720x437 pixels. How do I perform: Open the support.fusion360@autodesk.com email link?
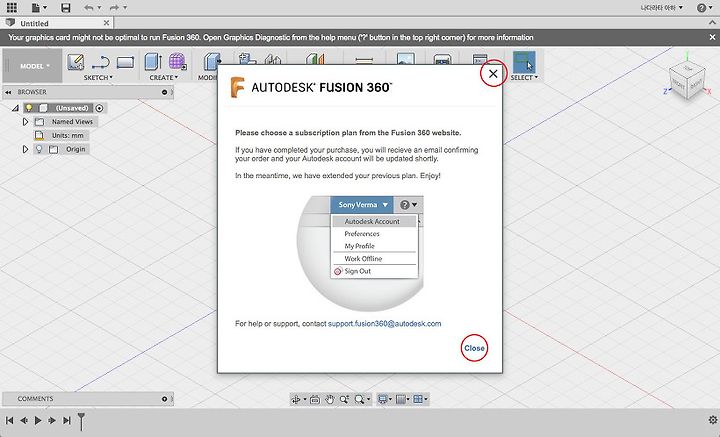384,324
